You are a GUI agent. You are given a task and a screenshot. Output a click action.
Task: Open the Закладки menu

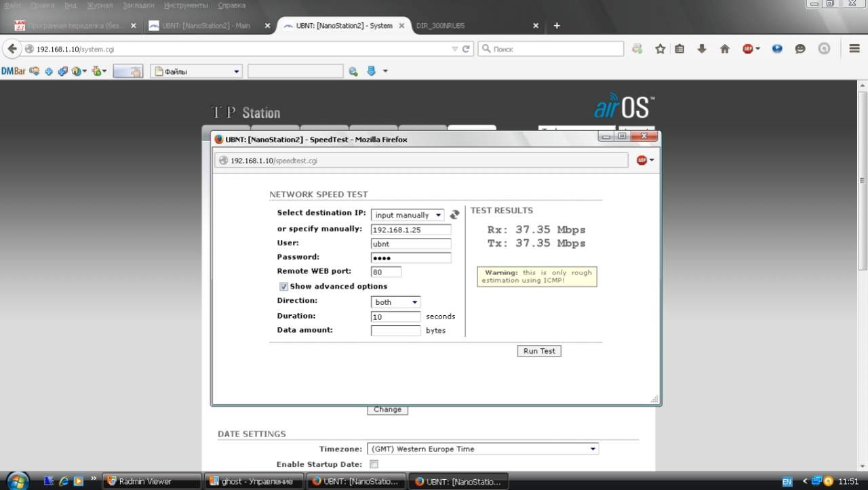[x=138, y=5]
